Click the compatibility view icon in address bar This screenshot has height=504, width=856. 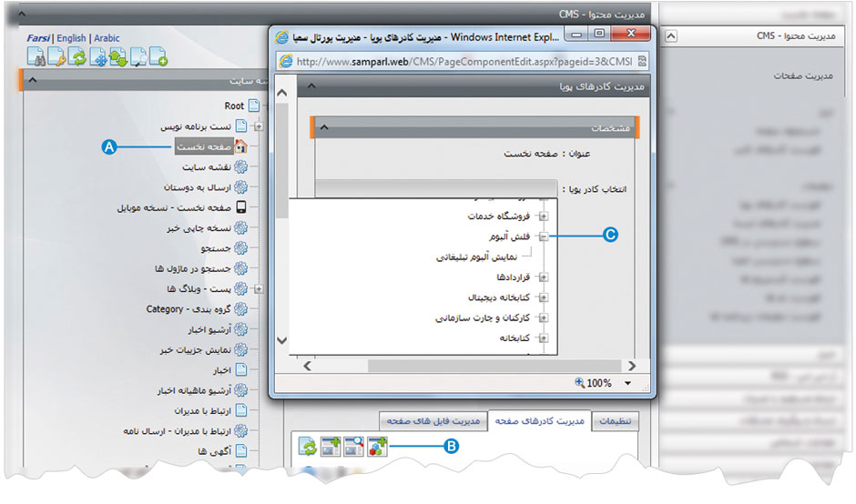[x=642, y=61]
